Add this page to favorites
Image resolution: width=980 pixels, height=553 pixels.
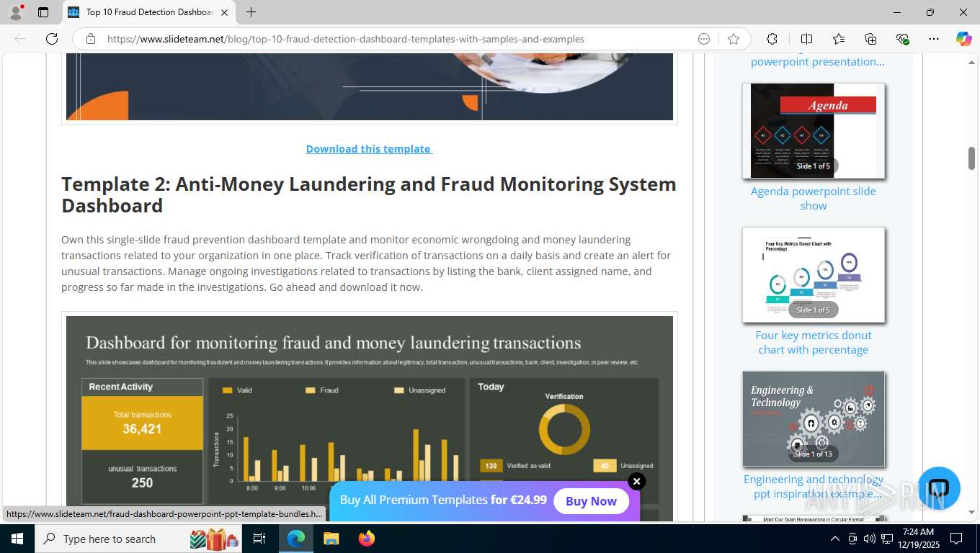[734, 39]
